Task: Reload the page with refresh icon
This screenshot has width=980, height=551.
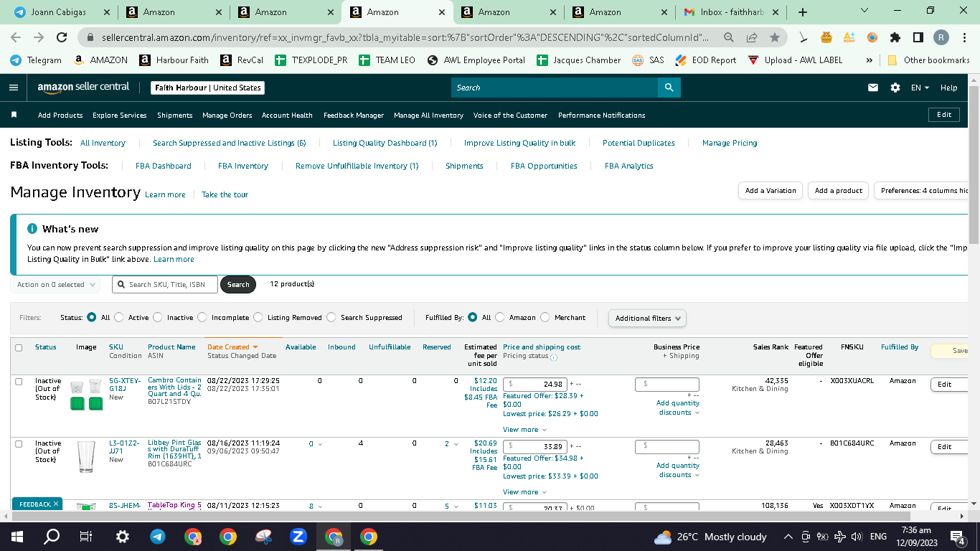Action: click(x=62, y=37)
